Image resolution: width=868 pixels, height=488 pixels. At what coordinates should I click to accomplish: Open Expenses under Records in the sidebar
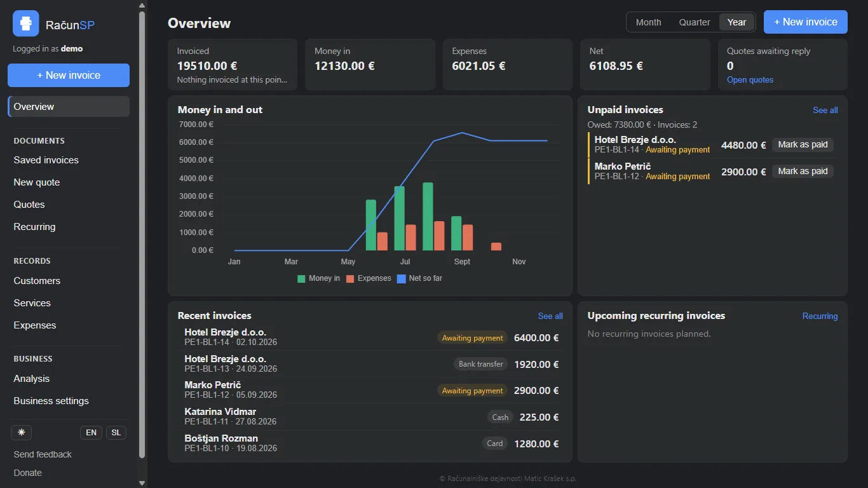tap(69, 325)
